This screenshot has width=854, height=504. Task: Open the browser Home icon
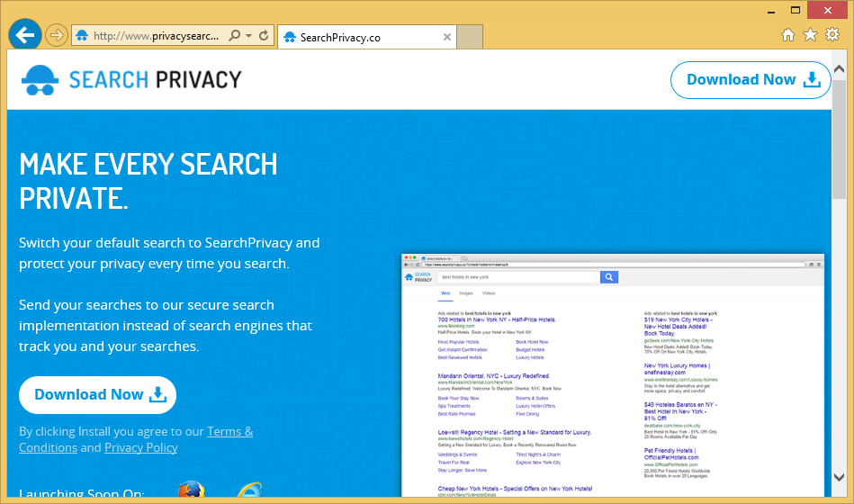click(x=788, y=35)
